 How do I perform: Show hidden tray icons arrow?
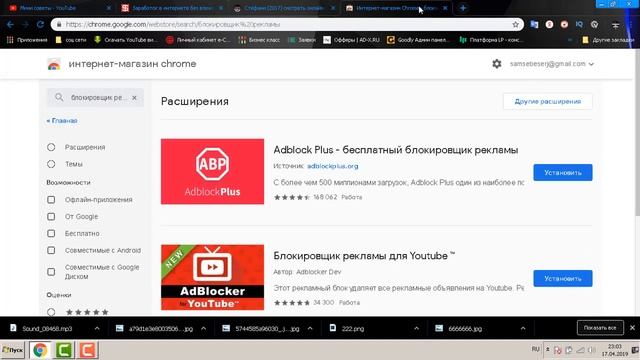pyautogui.click(x=548, y=350)
